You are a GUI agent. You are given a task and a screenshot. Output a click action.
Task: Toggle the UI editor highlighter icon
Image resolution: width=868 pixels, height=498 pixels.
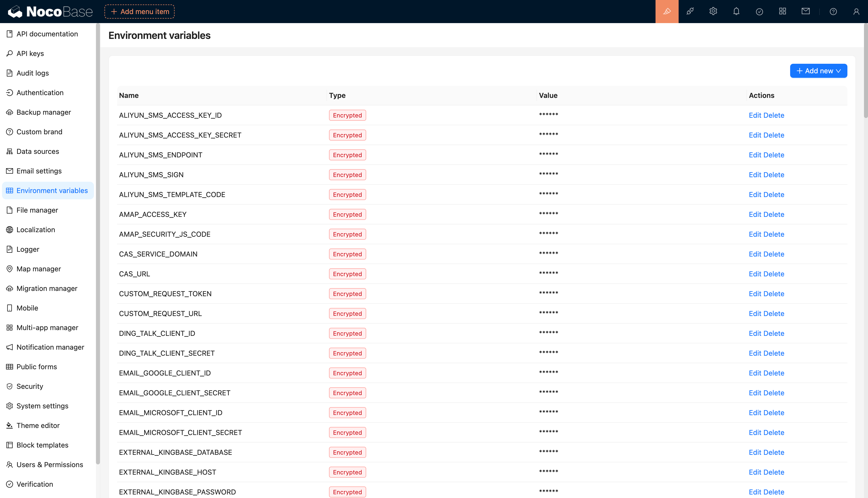pos(667,12)
